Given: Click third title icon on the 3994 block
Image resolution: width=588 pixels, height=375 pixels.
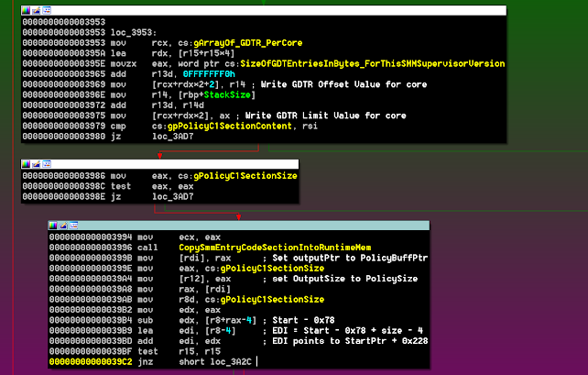Looking at the screenshot, I should (71, 225).
